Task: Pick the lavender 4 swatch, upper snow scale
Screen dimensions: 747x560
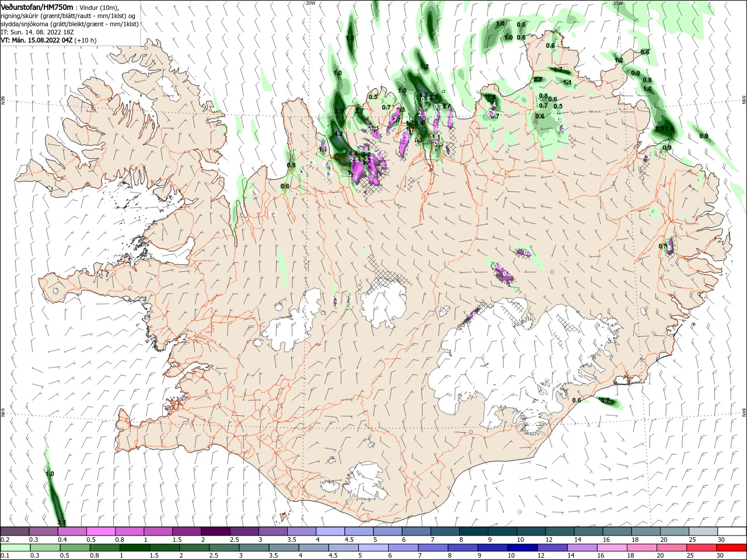Action: click(x=330, y=531)
